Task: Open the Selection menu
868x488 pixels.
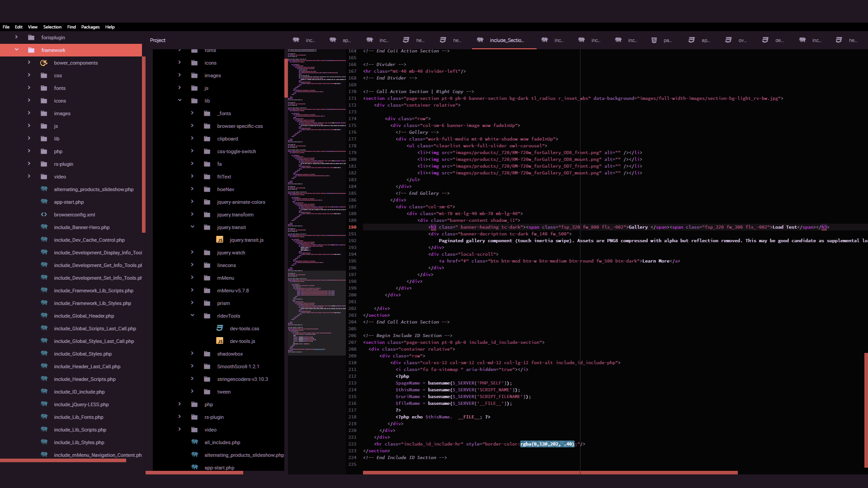Action: point(52,27)
